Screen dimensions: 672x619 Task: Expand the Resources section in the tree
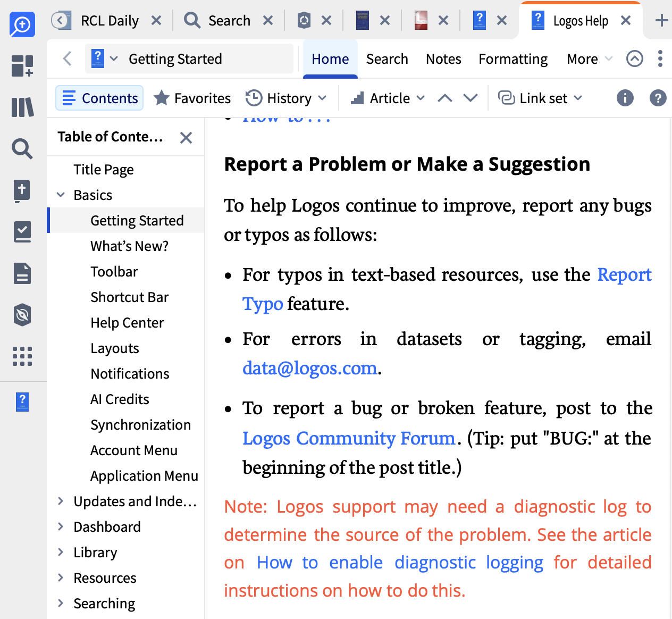point(61,578)
